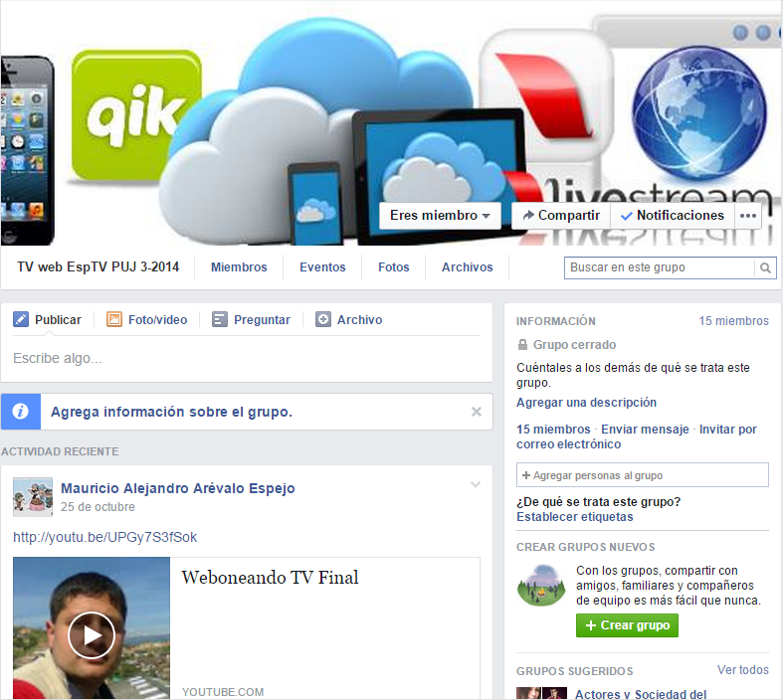Image resolution: width=783 pixels, height=700 pixels.
Task: Choose the Preguntar option
Action: pyautogui.click(x=262, y=320)
